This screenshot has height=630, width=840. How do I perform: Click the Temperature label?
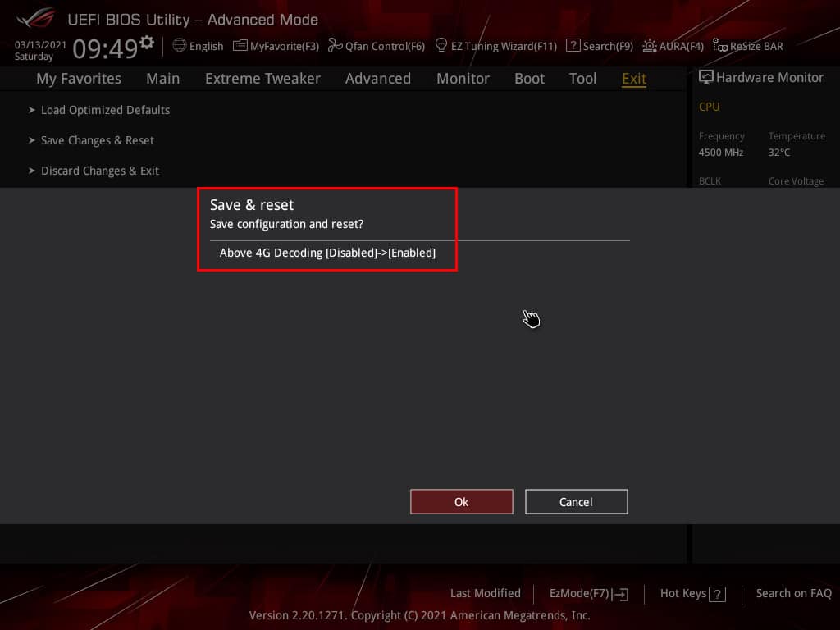pos(797,136)
